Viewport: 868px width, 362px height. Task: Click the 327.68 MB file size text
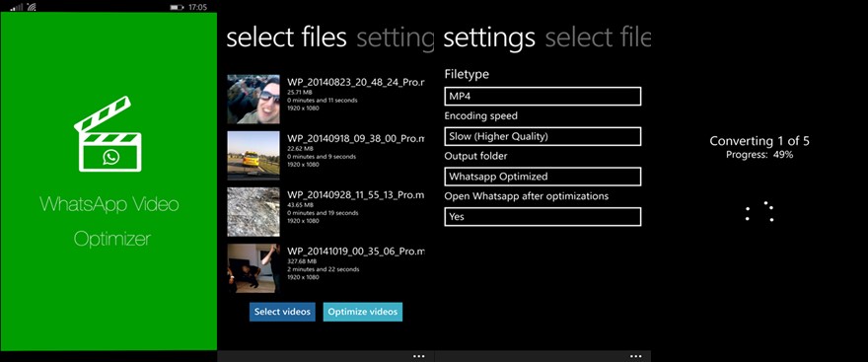click(302, 261)
